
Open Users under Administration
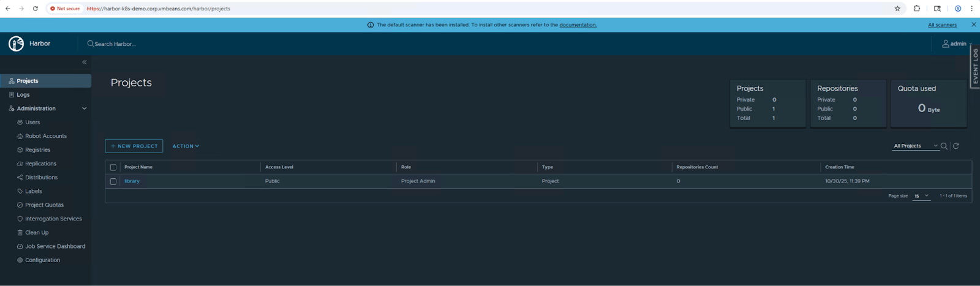pyautogui.click(x=32, y=122)
